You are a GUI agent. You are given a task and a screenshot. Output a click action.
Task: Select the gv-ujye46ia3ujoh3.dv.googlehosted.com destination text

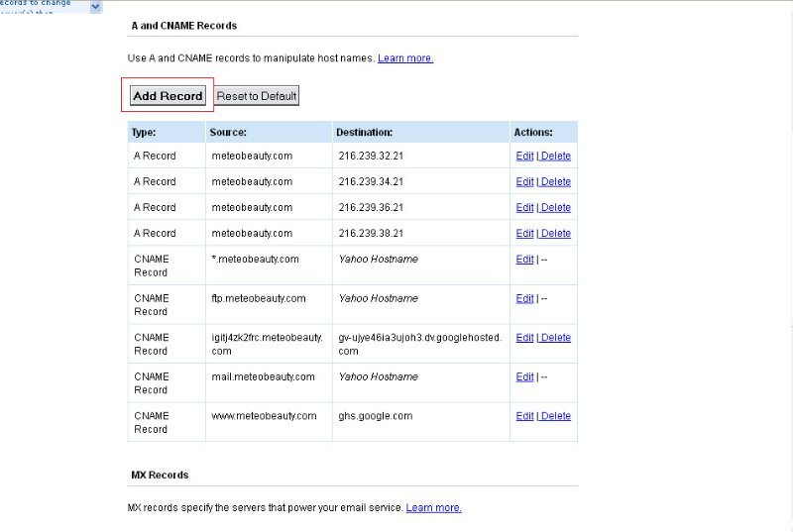[419, 344]
